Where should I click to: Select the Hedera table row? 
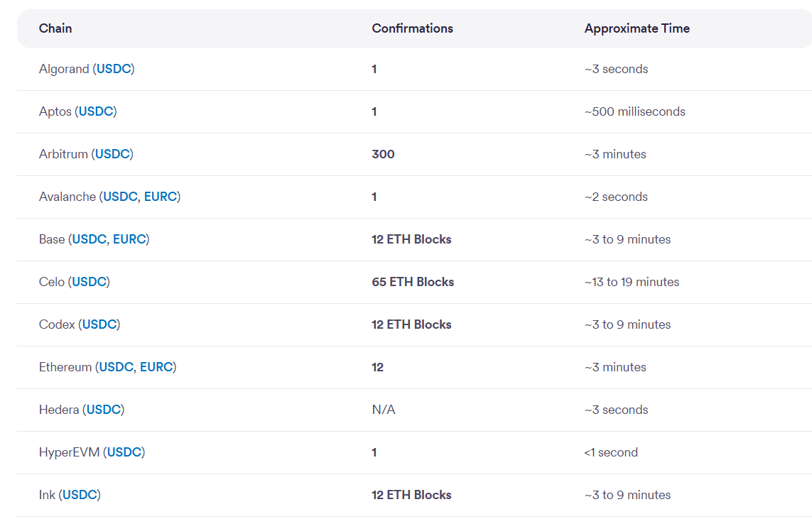pyautogui.click(x=406, y=410)
